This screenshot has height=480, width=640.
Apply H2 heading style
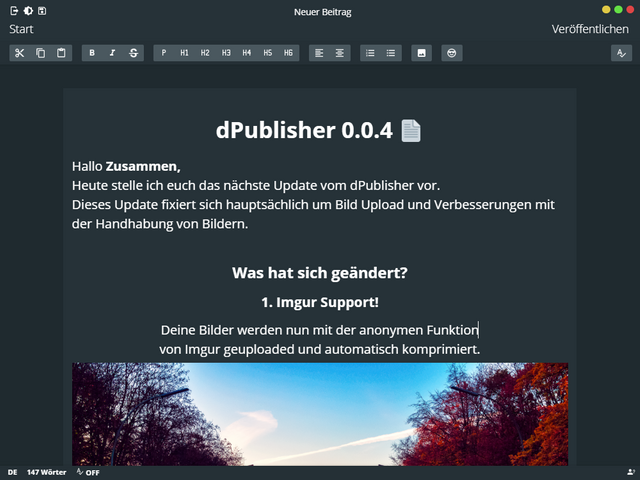click(x=205, y=53)
